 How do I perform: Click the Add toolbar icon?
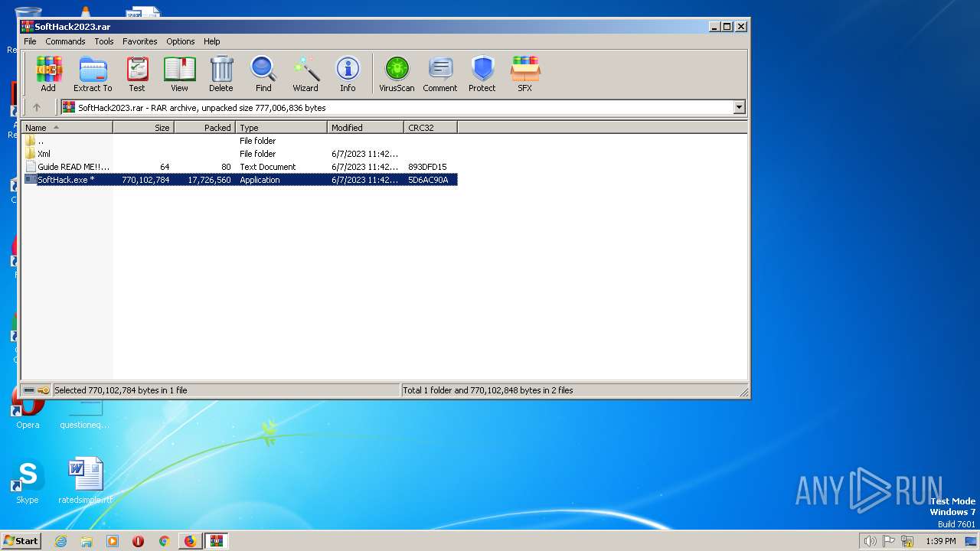coord(48,74)
